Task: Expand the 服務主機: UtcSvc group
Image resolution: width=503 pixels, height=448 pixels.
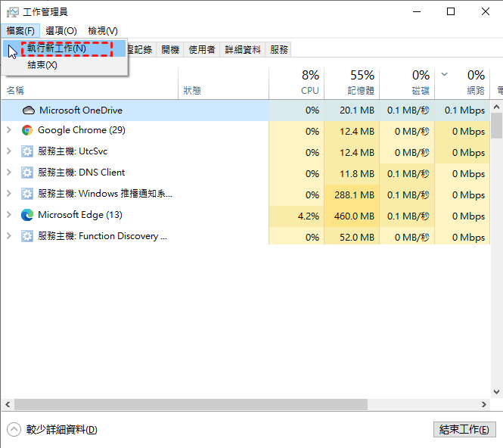Action: pos(8,151)
